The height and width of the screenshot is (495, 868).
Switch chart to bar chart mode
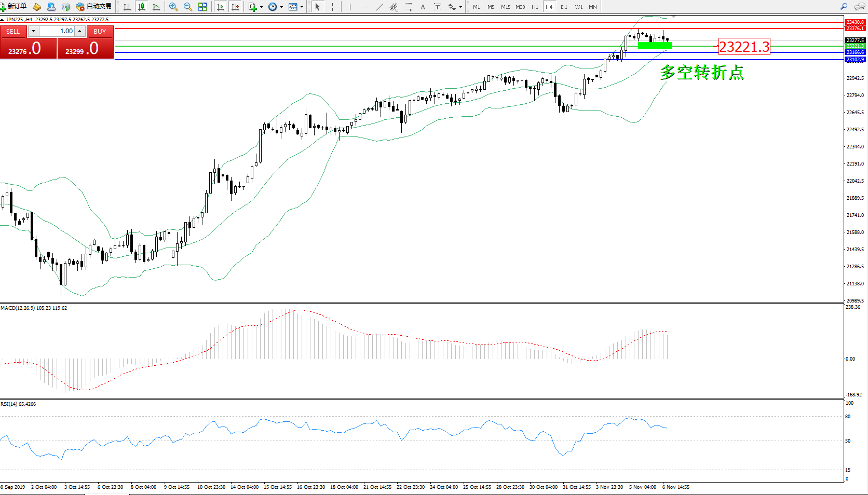[x=127, y=7]
